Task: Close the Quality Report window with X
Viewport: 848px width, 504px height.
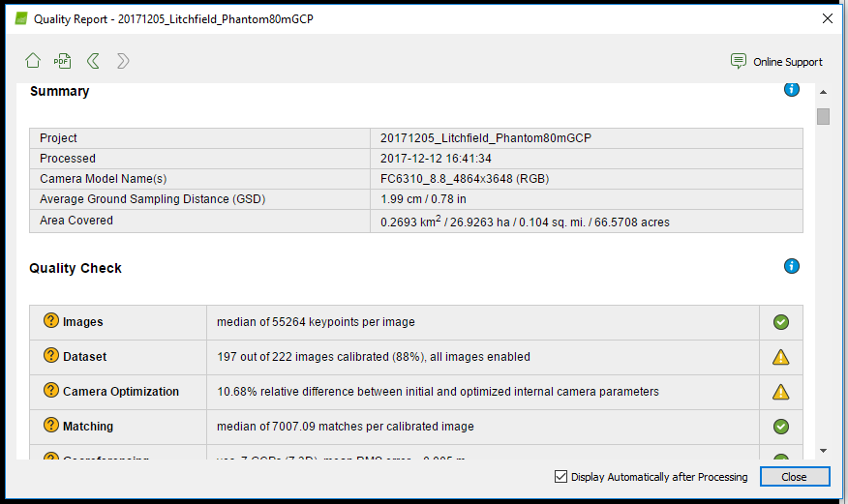Action: (827, 18)
